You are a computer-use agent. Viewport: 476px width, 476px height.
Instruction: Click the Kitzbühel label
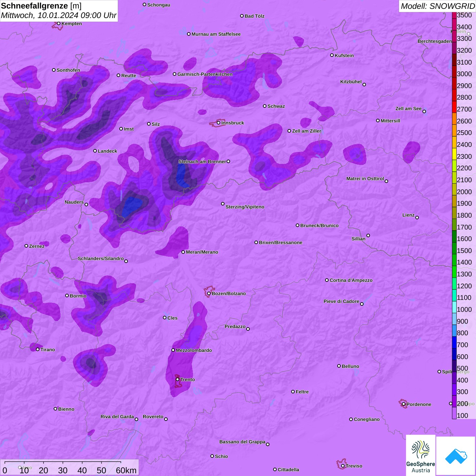tap(351, 82)
